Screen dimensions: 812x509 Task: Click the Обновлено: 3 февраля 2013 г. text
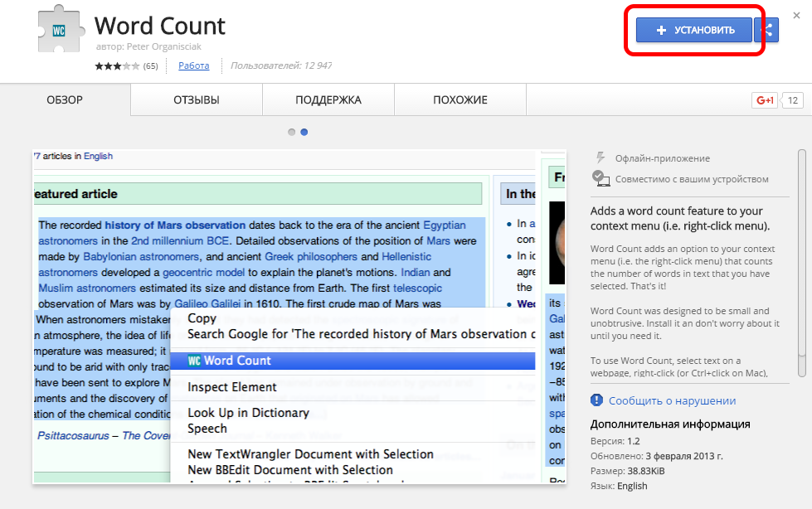pos(657,456)
